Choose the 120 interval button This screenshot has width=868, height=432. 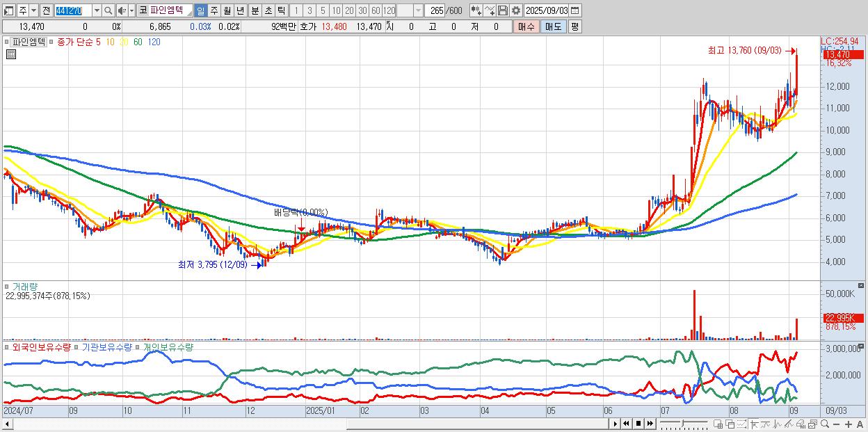(389, 11)
